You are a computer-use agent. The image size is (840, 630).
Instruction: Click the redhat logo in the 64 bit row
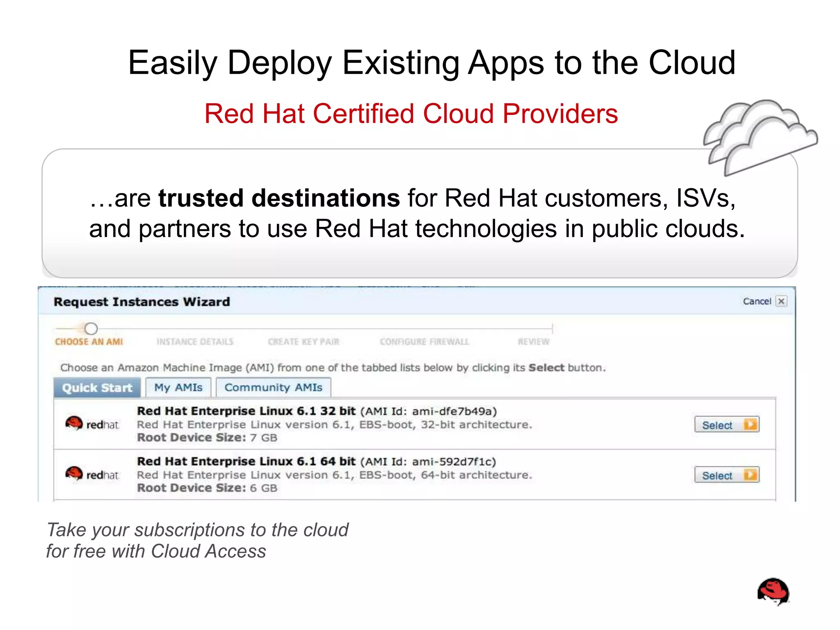coord(92,474)
